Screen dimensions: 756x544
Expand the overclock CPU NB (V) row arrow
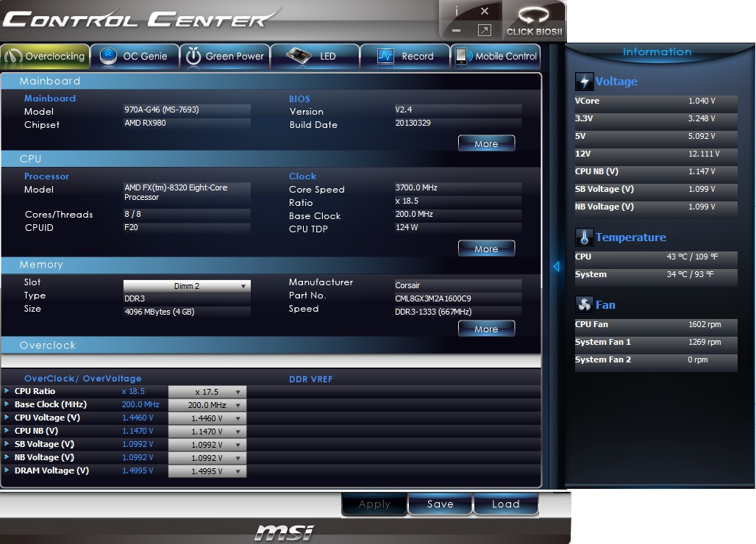7,430
